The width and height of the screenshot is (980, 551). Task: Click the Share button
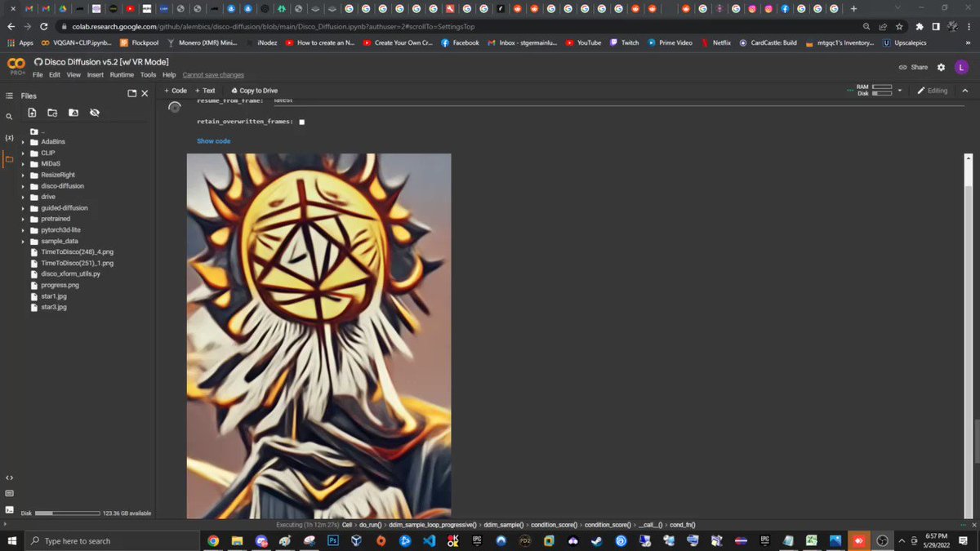tap(913, 67)
